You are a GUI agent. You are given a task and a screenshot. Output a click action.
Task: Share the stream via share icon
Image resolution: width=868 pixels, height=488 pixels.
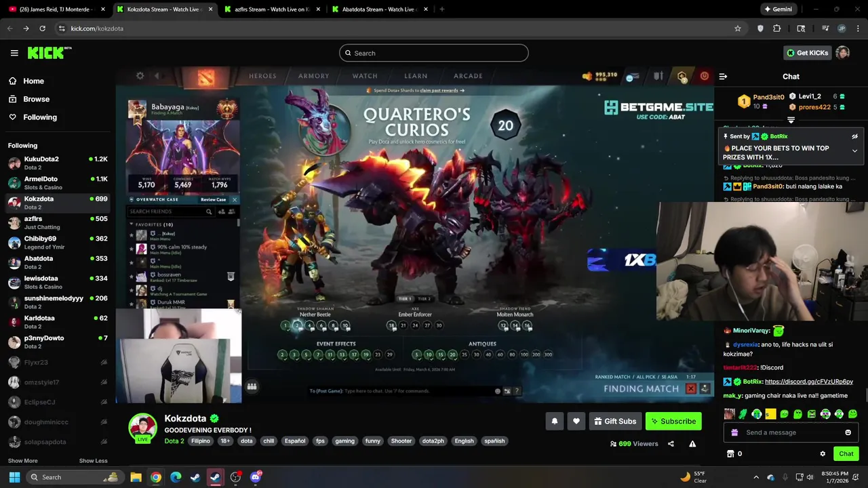[671, 444]
